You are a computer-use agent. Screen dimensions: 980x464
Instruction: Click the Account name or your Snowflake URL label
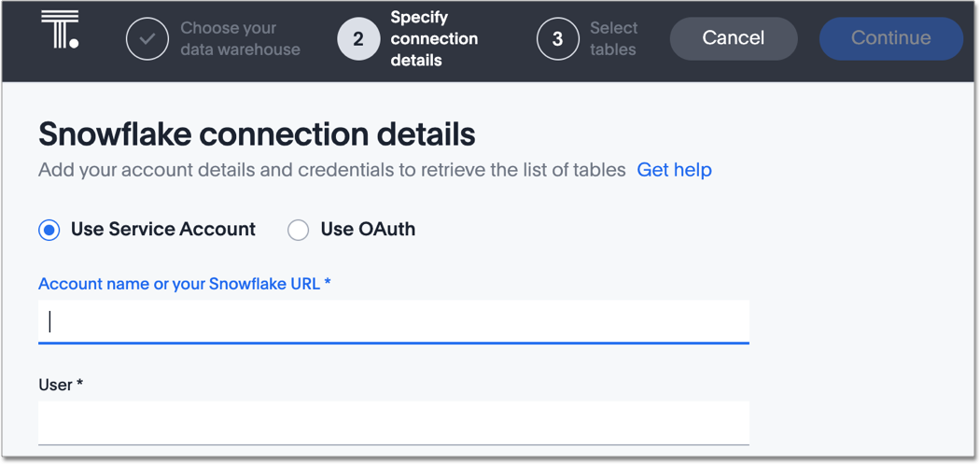[185, 284]
